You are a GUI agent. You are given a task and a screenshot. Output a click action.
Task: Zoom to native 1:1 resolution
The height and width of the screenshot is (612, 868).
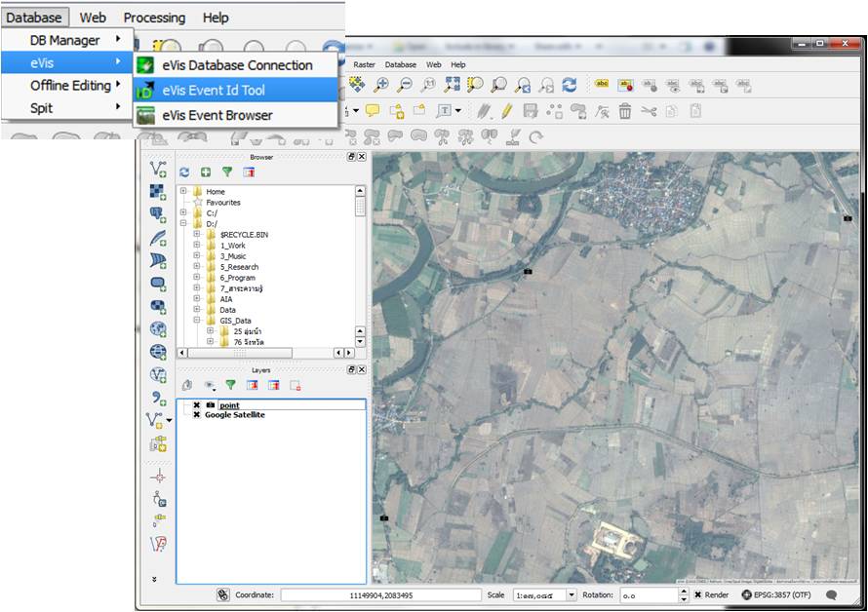pyautogui.click(x=428, y=85)
